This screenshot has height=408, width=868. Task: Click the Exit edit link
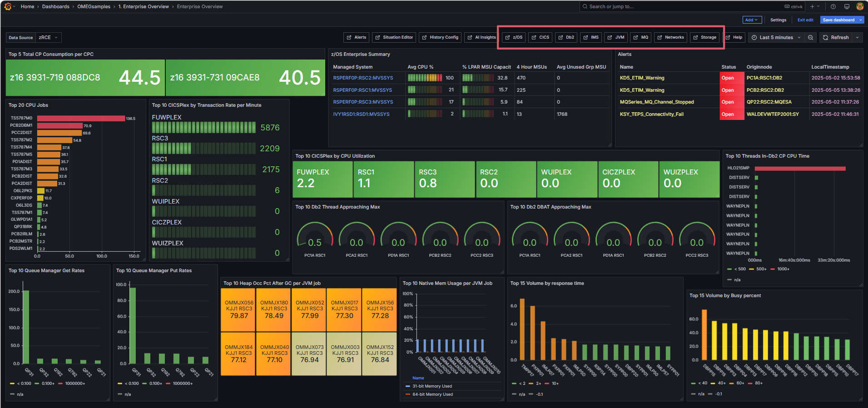click(805, 20)
